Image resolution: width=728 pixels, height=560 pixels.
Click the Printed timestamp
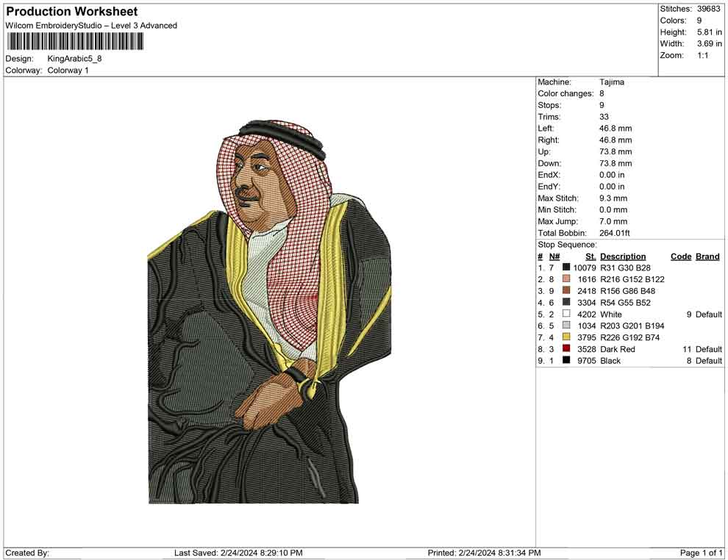[x=484, y=553]
